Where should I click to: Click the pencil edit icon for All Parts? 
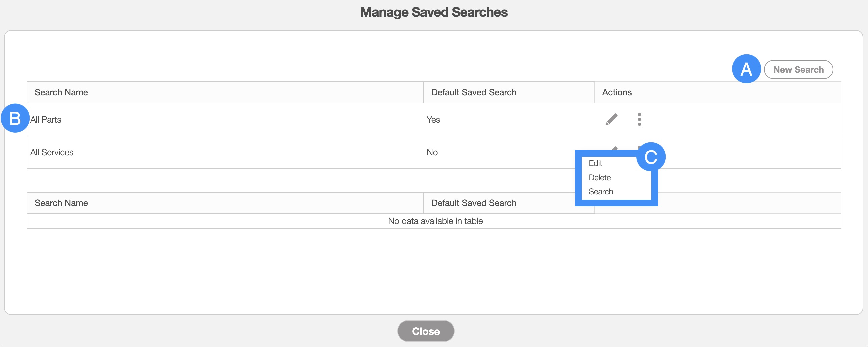point(611,119)
